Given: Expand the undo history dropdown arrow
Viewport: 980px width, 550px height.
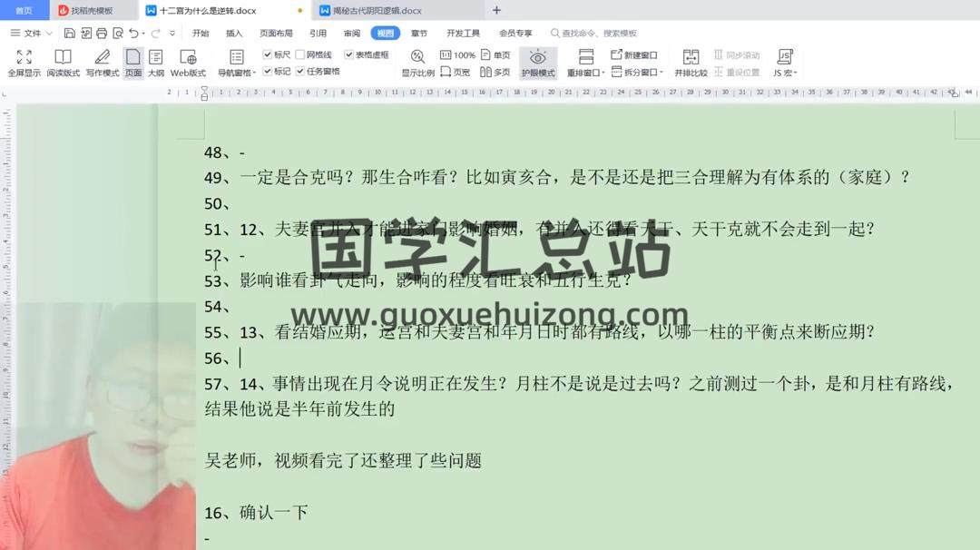Looking at the screenshot, I should pyautogui.click(x=143, y=34).
